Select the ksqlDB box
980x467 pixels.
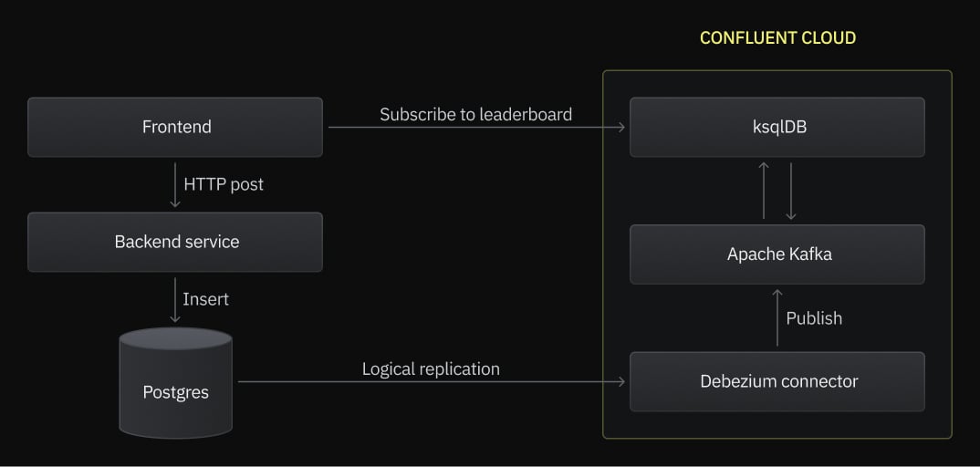(x=777, y=128)
